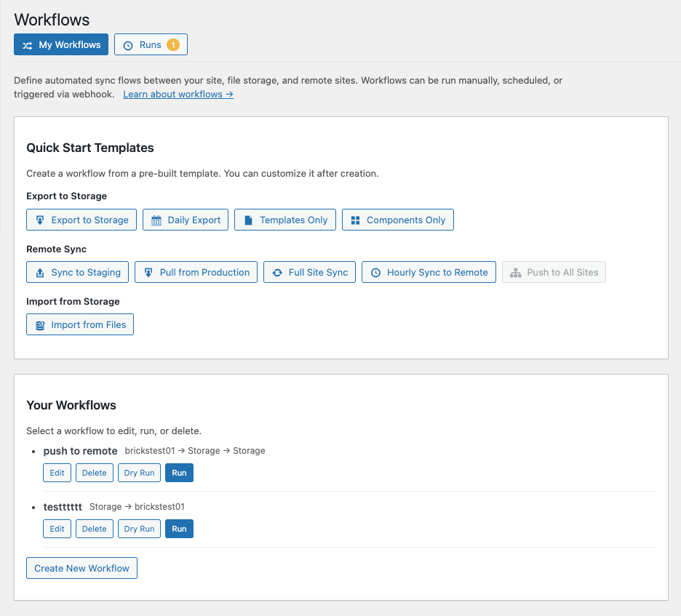This screenshot has height=616, width=681.
Task: Start a Dry Run for testttttt workflow
Action: coord(139,529)
